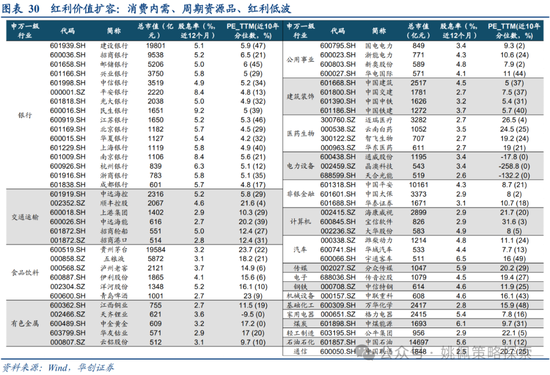The image size is (550, 375).
Task: Click stock code 600023.SH
Action: [338, 55]
